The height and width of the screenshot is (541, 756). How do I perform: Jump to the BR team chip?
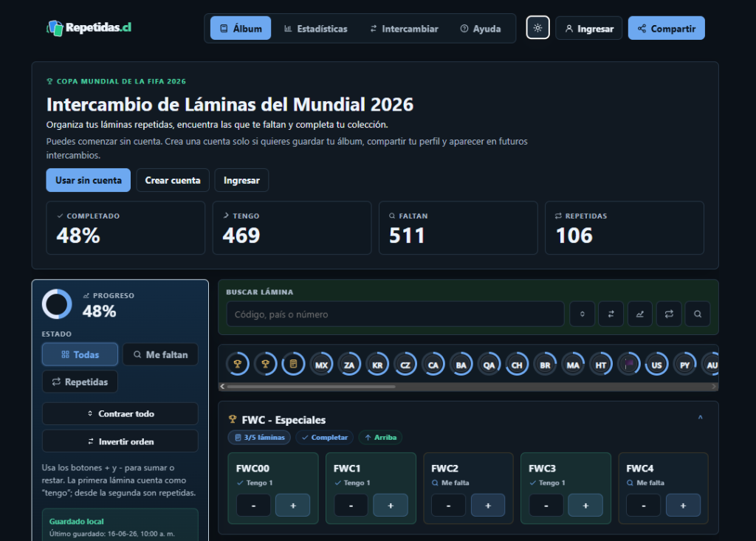(x=545, y=364)
